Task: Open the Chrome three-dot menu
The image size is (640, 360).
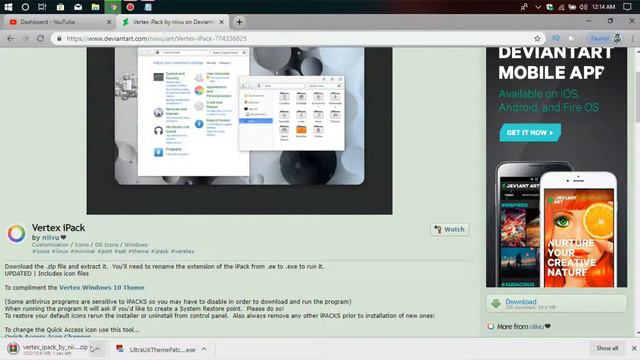Action: tap(633, 38)
